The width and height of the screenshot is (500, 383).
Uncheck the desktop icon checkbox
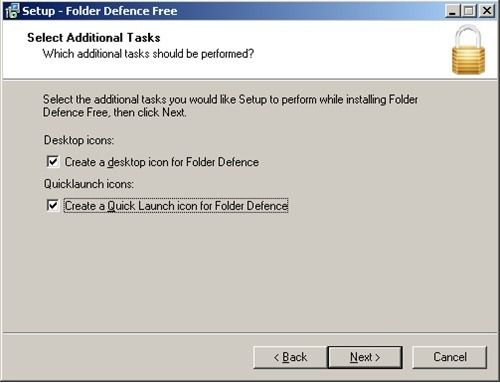(53, 162)
